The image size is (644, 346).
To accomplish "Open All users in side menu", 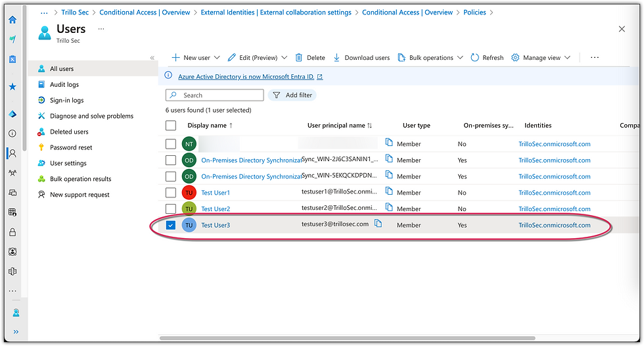I will (x=93, y=68).
